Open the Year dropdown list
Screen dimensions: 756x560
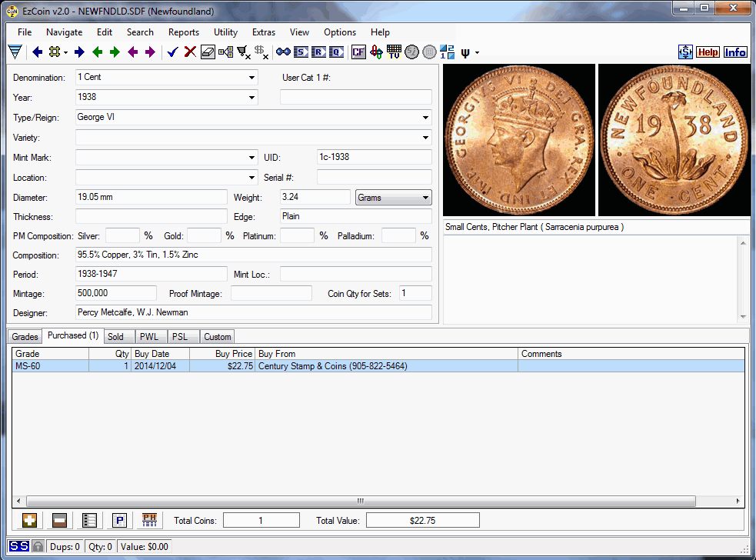[251, 98]
